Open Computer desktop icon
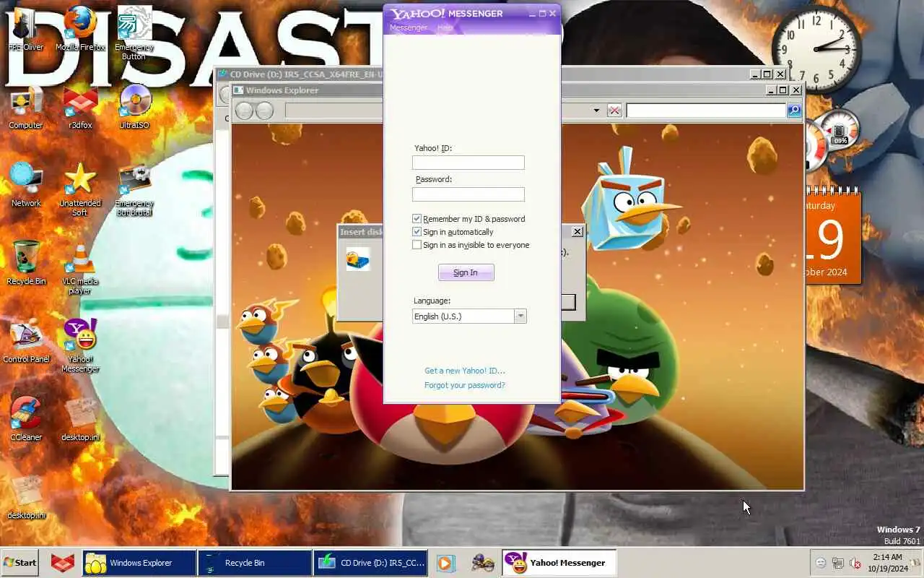The height and width of the screenshot is (578, 924). [x=25, y=107]
